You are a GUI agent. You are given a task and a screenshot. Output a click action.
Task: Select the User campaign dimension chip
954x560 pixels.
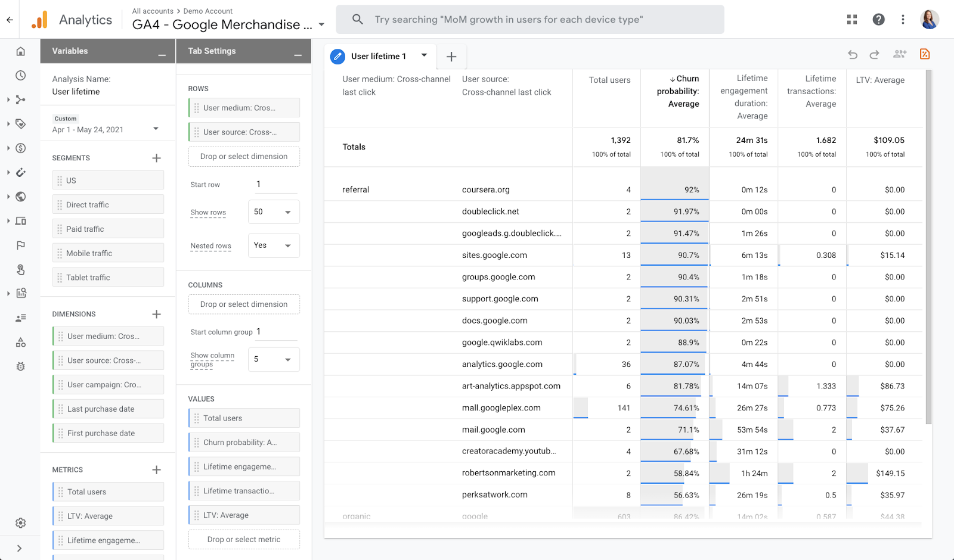[x=108, y=384]
